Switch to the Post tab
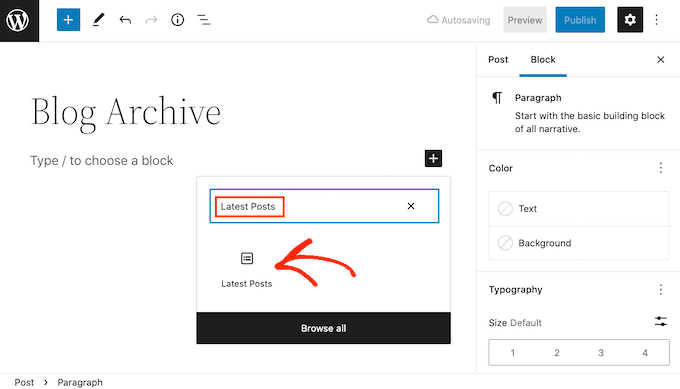 [498, 60]
